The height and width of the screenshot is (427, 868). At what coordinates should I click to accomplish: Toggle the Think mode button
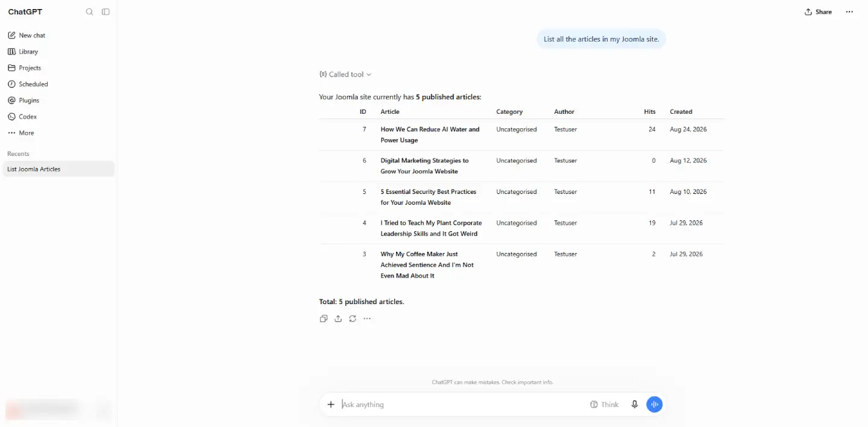tap(605, 405)
